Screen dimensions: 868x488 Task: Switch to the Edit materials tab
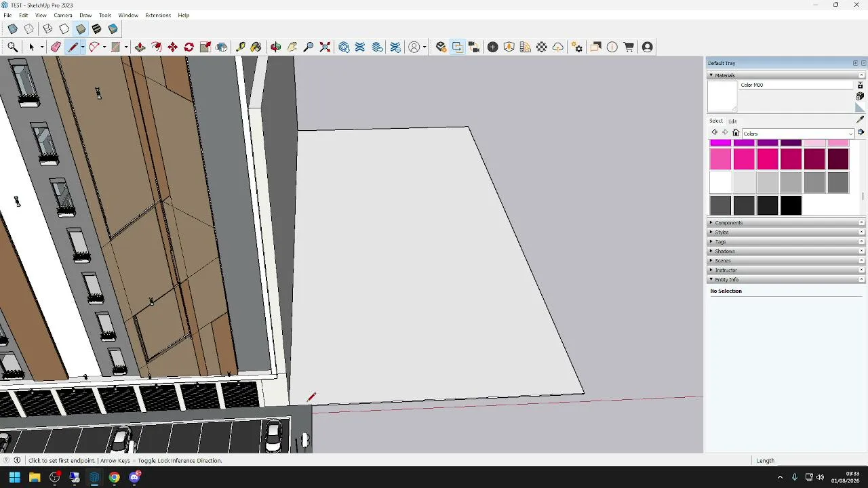coord(733,121)
